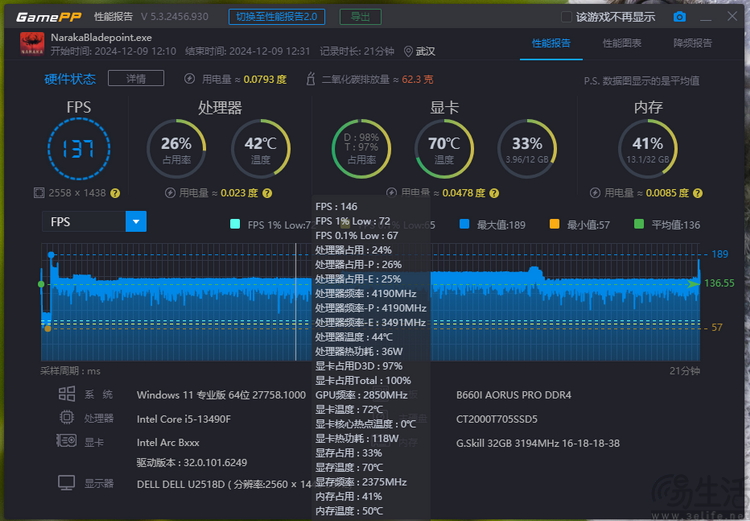
Task: Click the CO2 emission icon
Action: tap(311, 79)
